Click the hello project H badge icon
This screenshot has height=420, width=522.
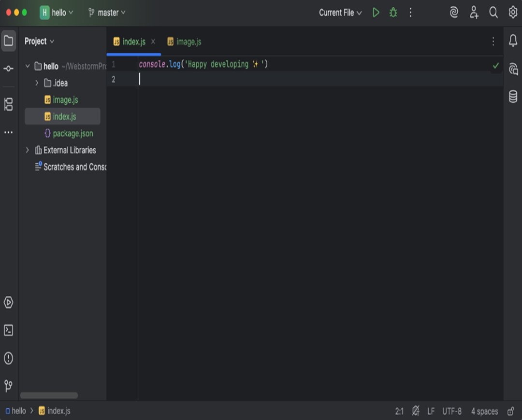(44, 13)
